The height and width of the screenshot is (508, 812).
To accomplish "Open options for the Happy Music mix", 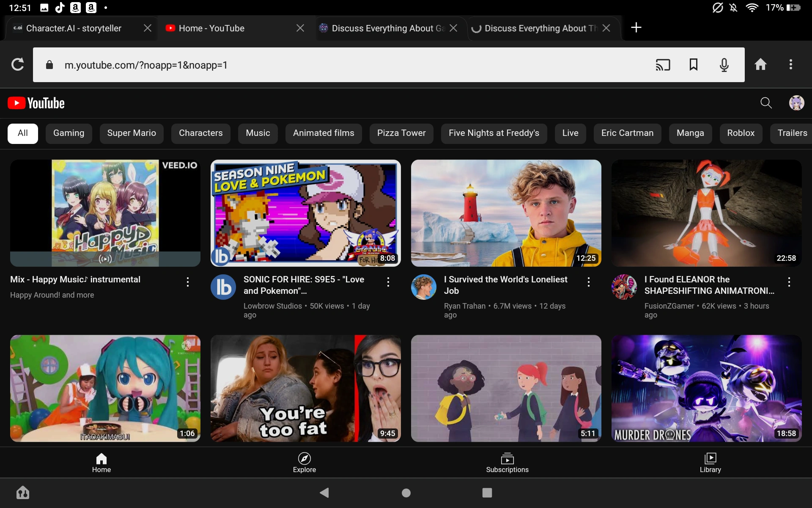I will [187, 282].
